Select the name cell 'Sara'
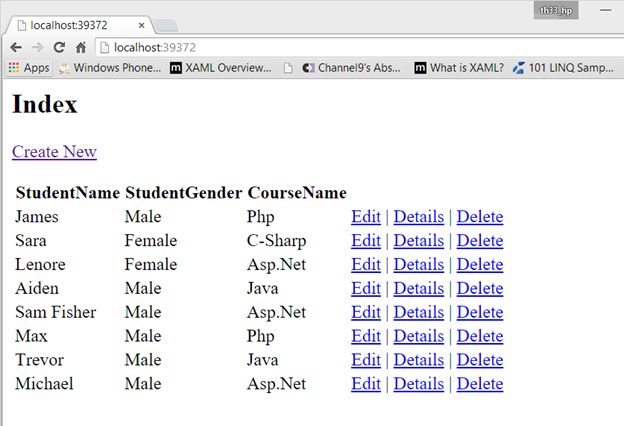Viewport: 624px width, 426px height. (x=31, y=241)
